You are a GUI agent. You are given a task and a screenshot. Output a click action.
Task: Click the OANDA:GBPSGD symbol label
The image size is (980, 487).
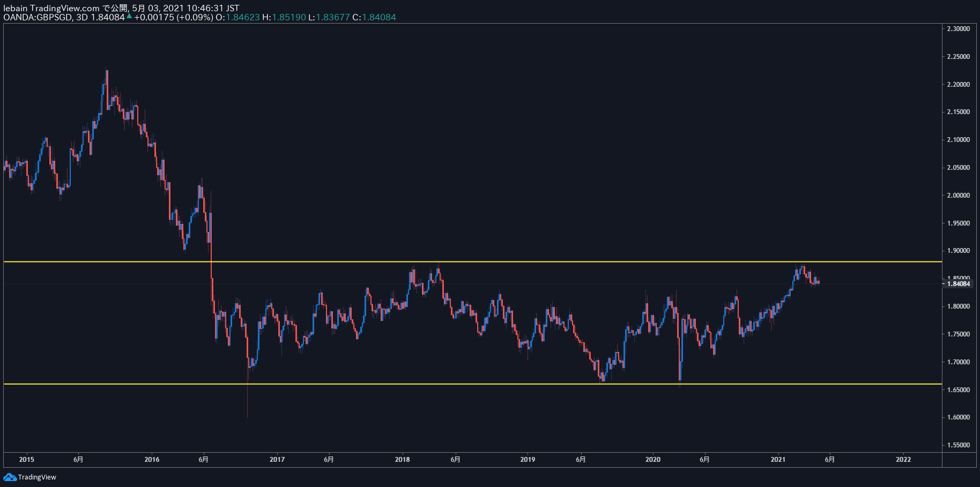(x=38, y=17)
